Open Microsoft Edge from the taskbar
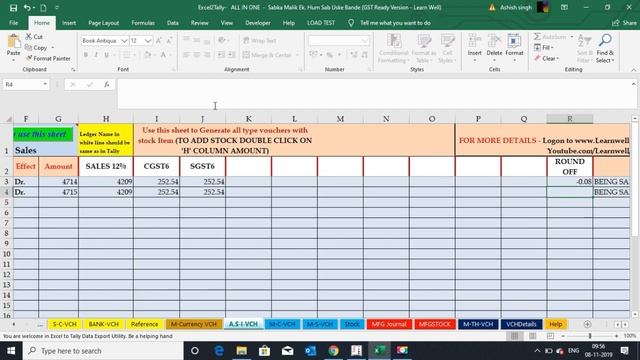Screen dimensions: 640x360 [x=219, y=351]
